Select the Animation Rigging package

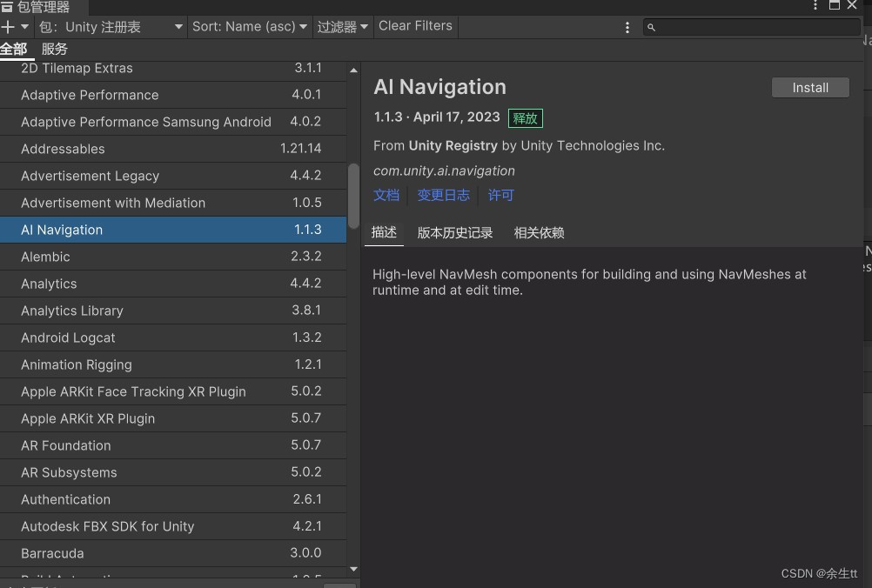(x=173, y=364)
